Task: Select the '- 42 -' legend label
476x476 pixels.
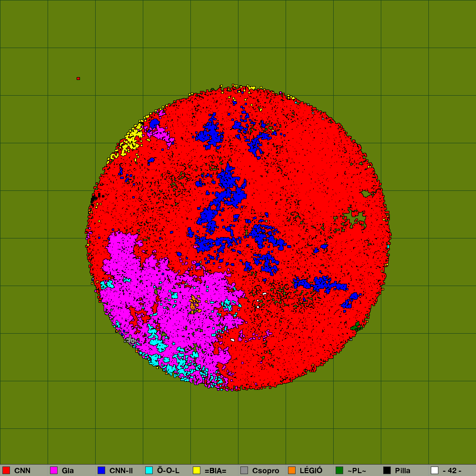Action: (x=452, y=471)
